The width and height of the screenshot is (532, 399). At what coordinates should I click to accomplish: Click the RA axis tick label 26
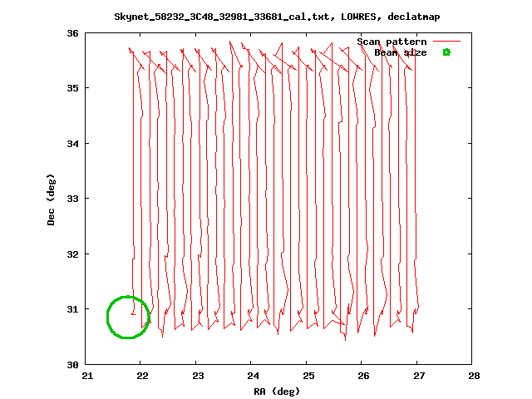pyautogui.click(x=363, y=376)
